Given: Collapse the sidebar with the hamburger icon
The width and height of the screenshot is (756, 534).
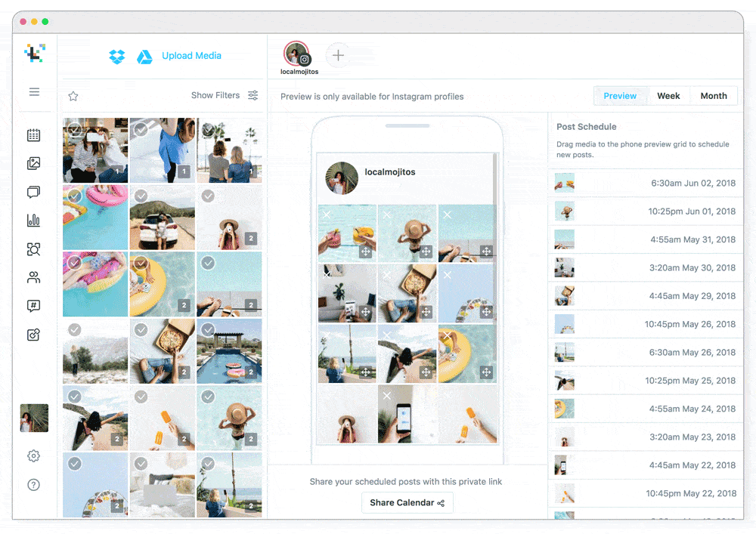Looking at the screenshot, I should click(34, 91).
